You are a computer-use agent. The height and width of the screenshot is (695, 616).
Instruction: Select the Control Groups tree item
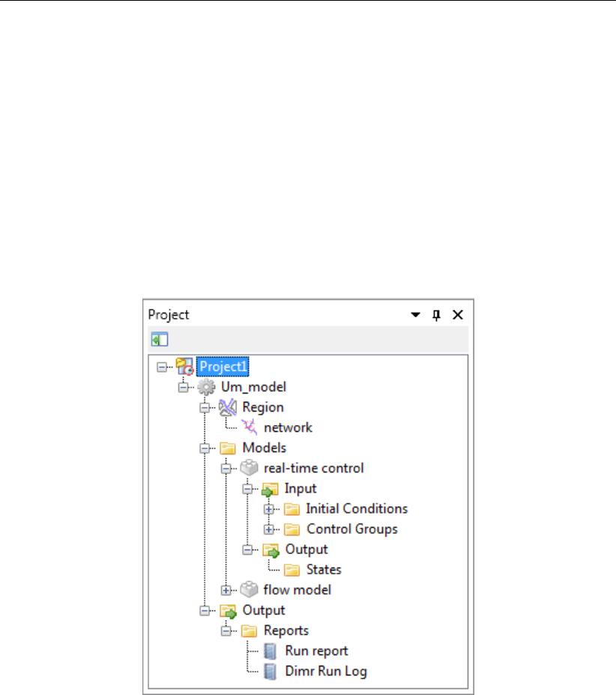click(x=352, y=529)
